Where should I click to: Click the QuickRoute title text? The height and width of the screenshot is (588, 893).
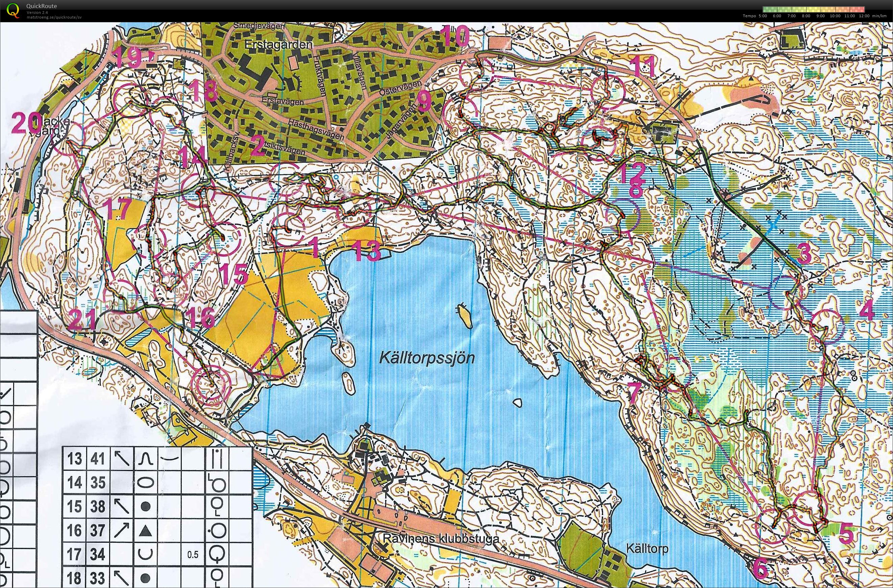click(42, 6)
